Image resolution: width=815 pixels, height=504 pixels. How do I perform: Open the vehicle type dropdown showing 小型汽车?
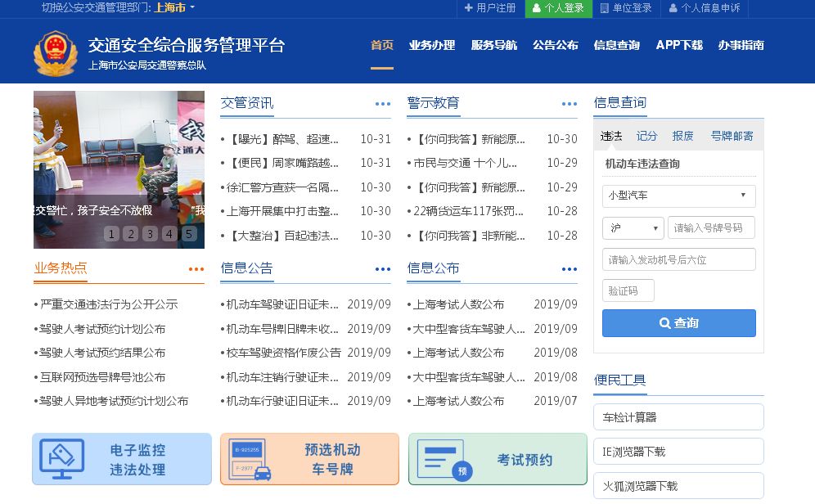coord(678,196)
